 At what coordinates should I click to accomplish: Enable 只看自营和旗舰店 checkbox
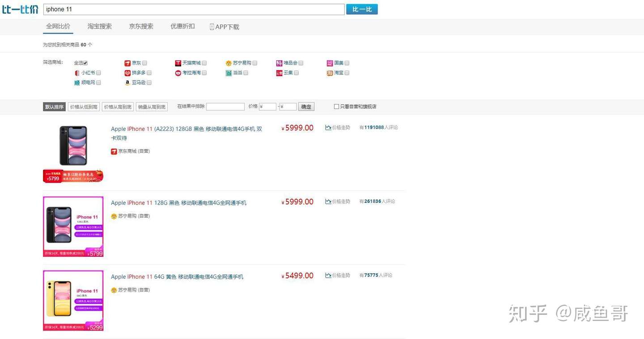coord(336,107)
